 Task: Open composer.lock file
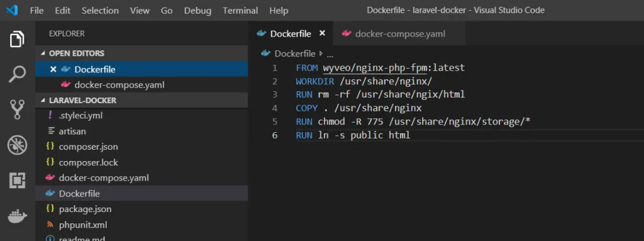(x=142, y=162)
